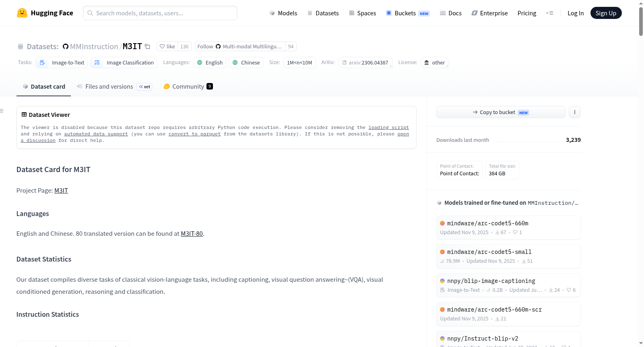Open the Buckets nav item
This screenshot has height=347, width=644.
pyautogui.click(x=408, y=13)
